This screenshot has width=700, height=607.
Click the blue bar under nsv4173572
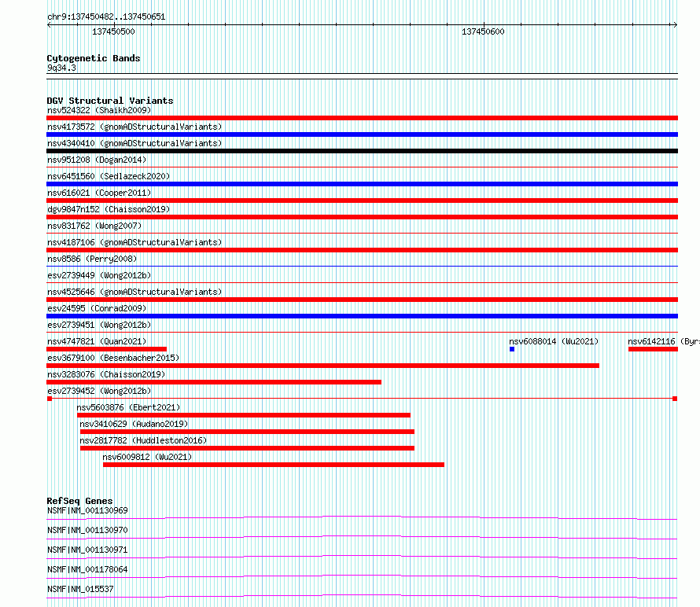362,134
